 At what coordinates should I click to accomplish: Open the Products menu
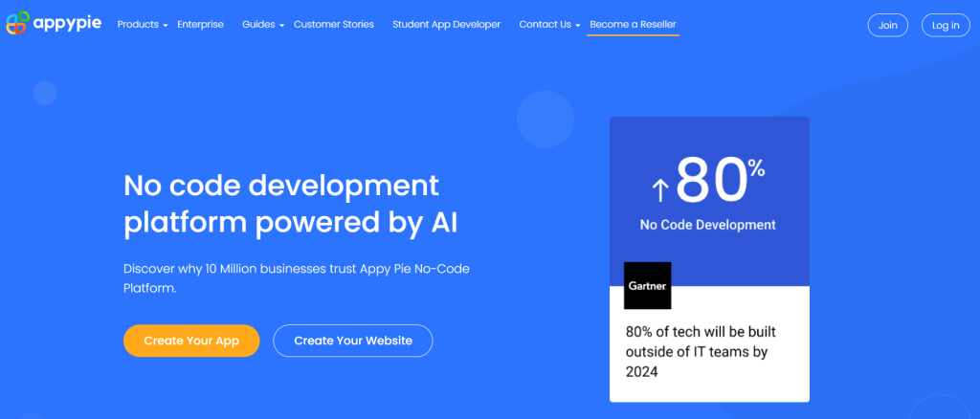[138, 24]
